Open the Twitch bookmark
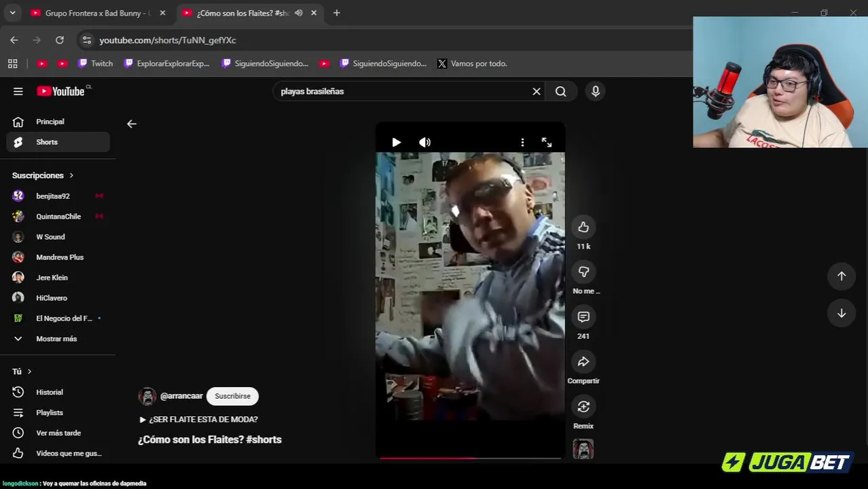 95,63
